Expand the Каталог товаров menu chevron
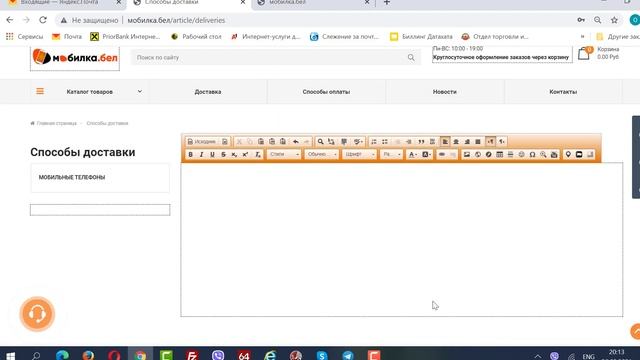The image size is (640, 360). pyautogui.click(x=140, y=91)
